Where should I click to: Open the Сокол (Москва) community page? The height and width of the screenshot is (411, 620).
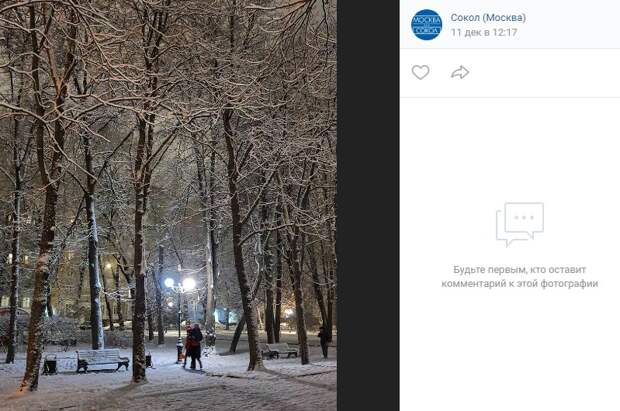pos(488,18)
